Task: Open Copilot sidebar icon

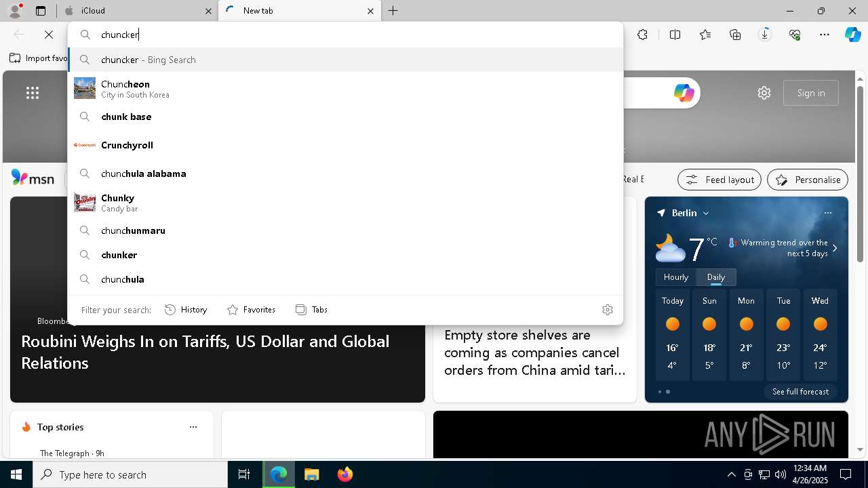Action: 852,35
